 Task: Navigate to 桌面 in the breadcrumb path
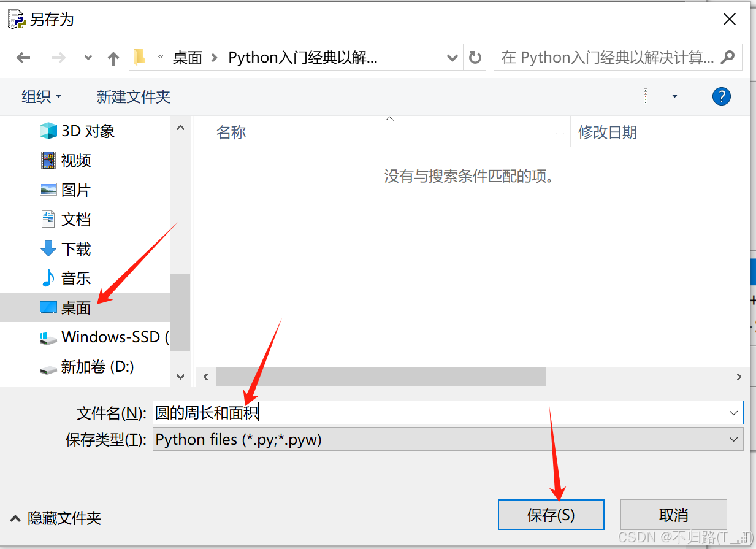pyautogui.click(x=187, y=57)
